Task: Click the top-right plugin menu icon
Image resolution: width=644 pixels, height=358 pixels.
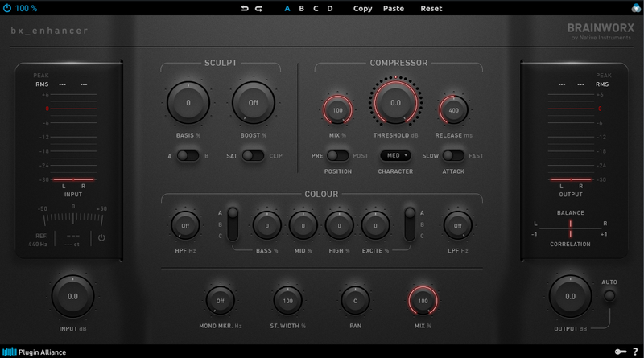Action: (x=636, y=8)
